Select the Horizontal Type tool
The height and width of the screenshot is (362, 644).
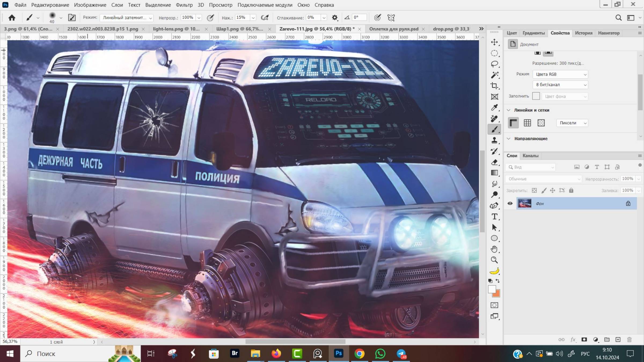pyautogui.click(x=494, y=217)
